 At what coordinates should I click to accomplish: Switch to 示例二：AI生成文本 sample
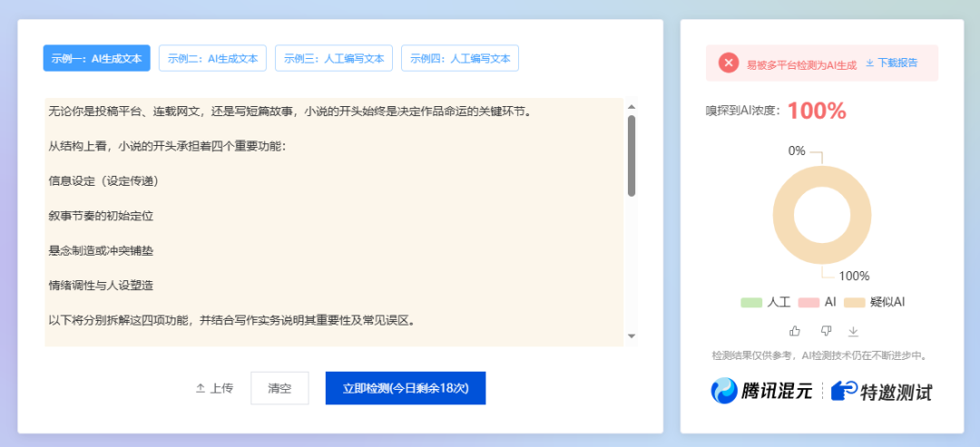click(x=212, y=58)
